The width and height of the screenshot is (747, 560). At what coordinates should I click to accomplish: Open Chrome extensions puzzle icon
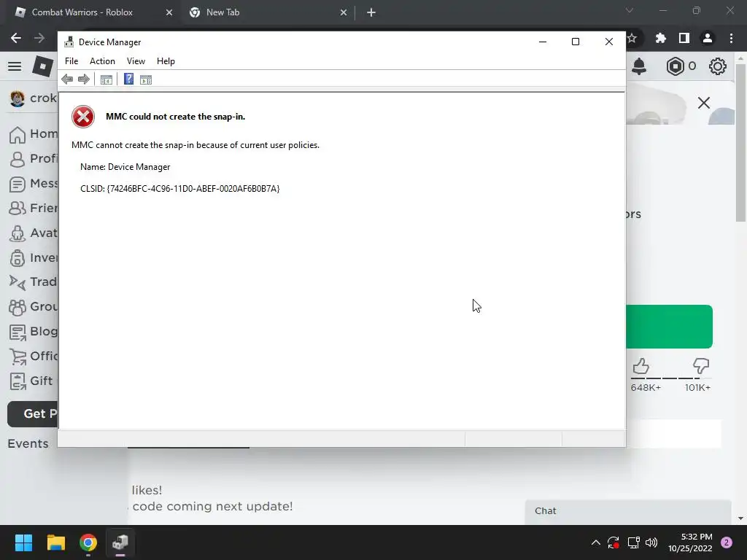tap(660, 38)
